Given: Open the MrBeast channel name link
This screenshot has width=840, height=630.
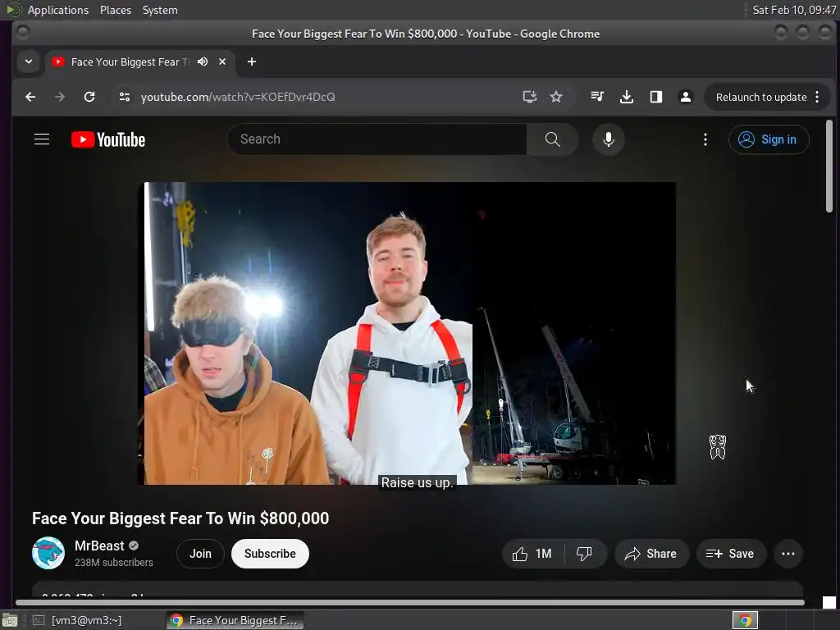Looking at the screenshot, I should 99,546.
